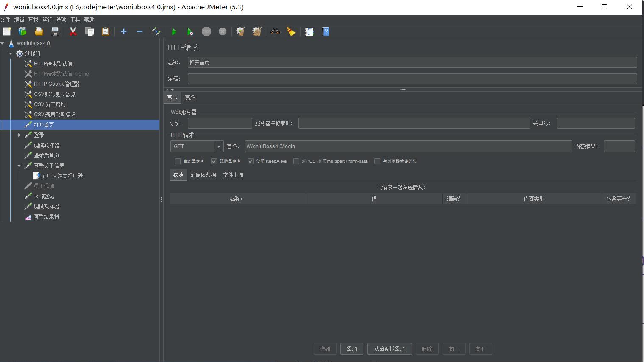Click the Clear all results icon

(x=257, y=31)
